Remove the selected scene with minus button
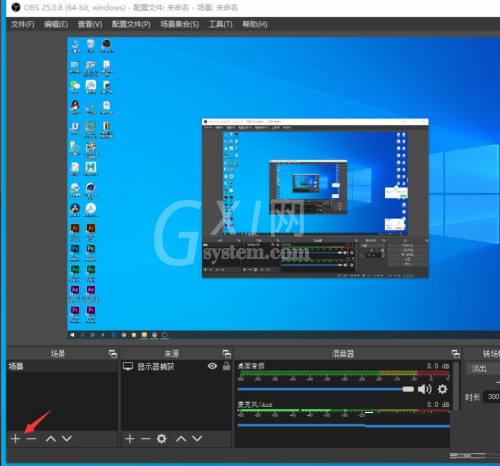The width and height of the screenshot is (500, 466). pos(31,439)
